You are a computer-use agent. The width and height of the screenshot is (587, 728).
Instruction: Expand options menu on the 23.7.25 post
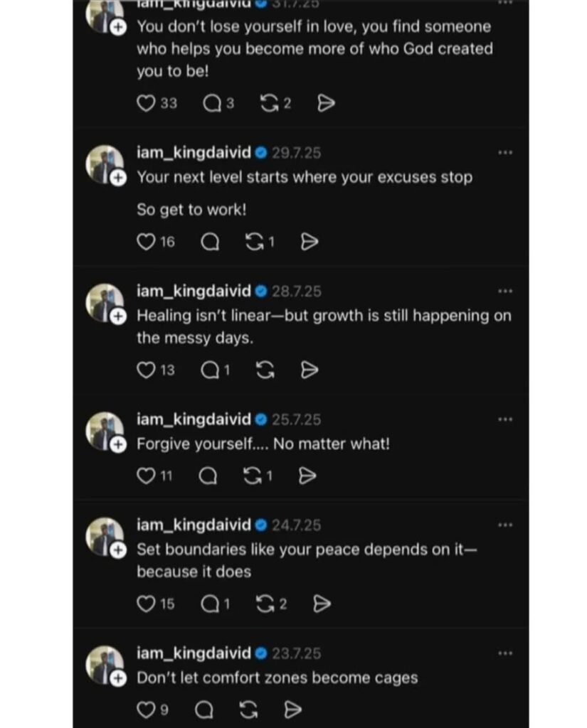pyautogui.click(x=505, y=653)
